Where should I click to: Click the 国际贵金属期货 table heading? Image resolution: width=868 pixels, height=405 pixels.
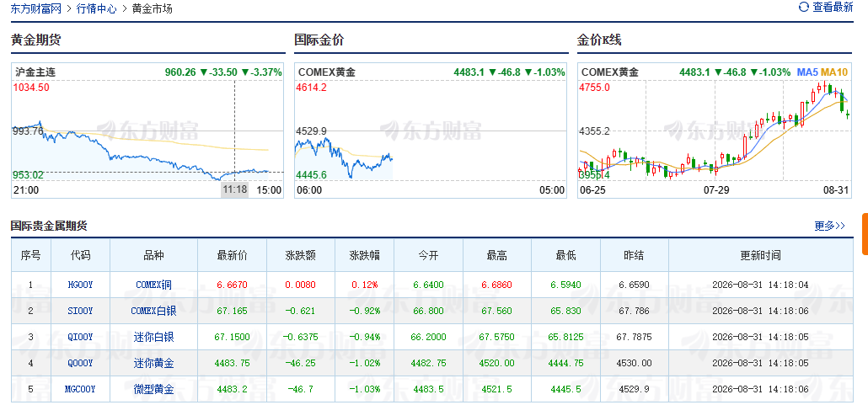(x=49, y=226)
